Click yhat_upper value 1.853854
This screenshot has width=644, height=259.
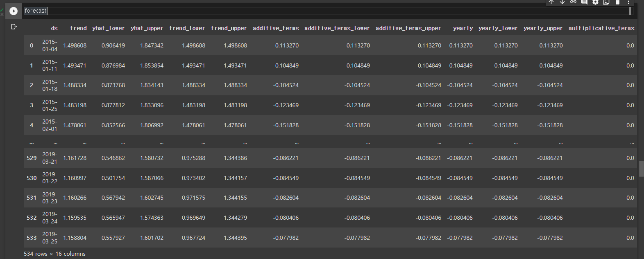pos(152,65)
